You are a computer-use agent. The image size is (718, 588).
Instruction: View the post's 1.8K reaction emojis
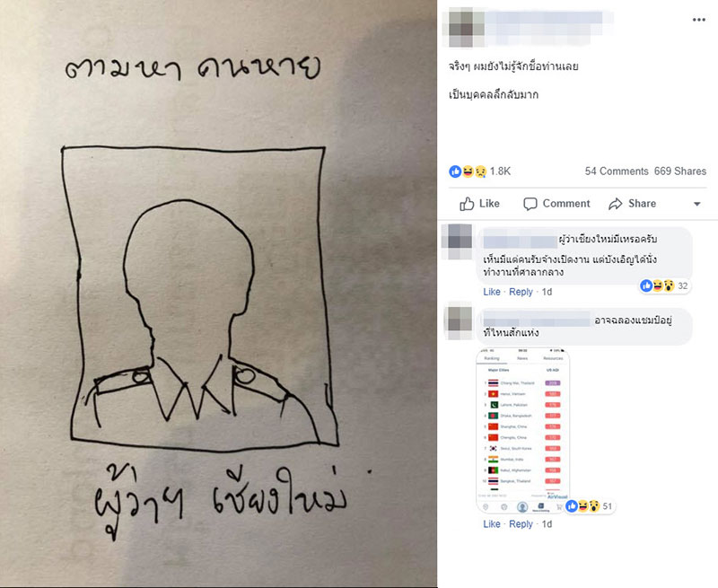pyautogui.click(x=468, y=171)
